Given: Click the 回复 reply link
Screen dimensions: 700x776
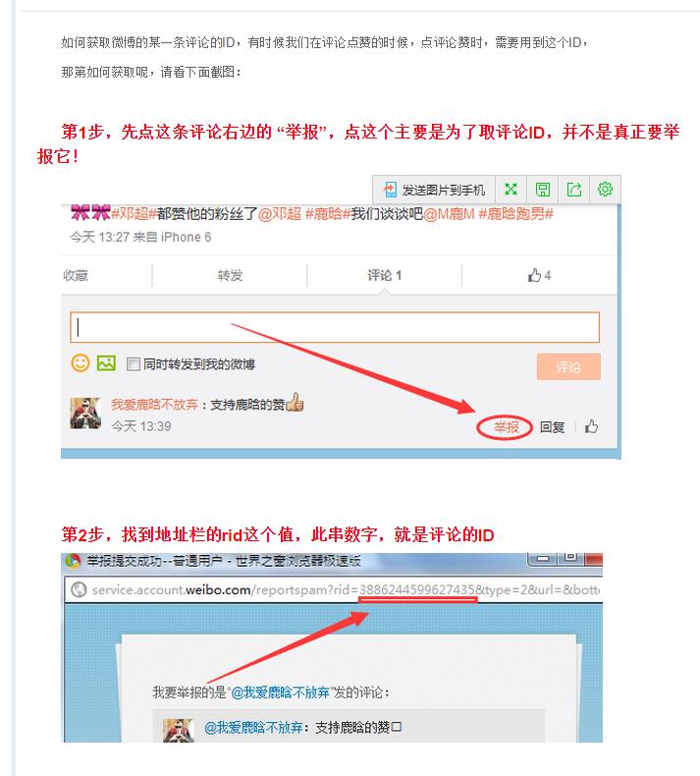Looking at the screenshot, I should (552, 426).
